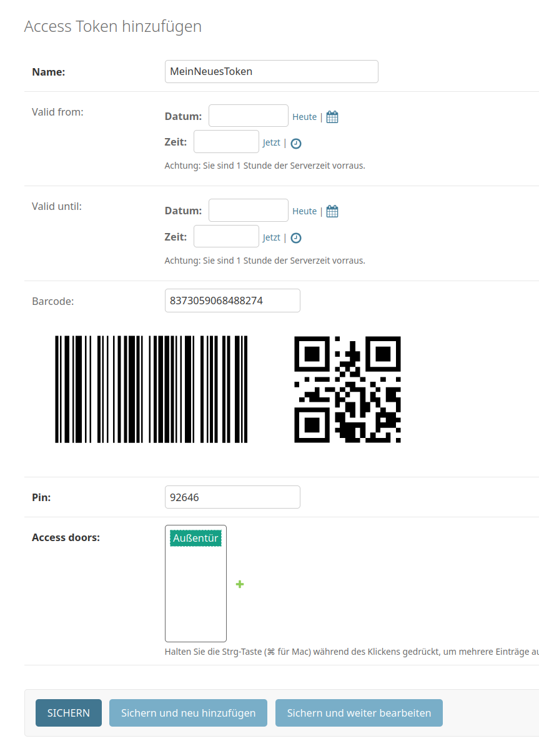Open the Valid until calendar picker

tap(332, 211)
